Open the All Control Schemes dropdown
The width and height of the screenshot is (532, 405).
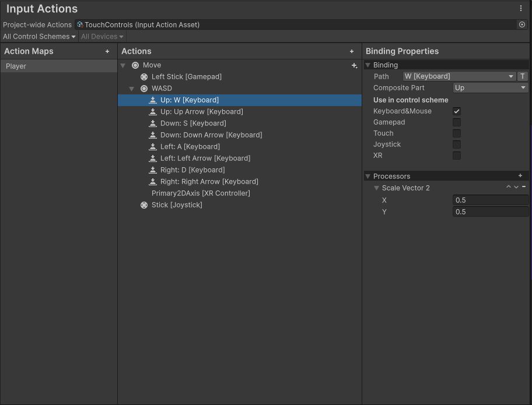pos(39,36)
